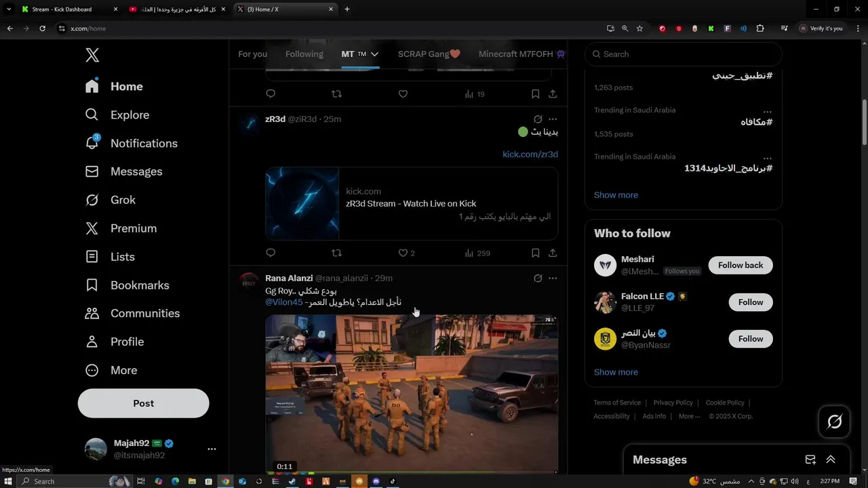Click Grok explain icon on zR3d post
This screenshot has width=868, height=488.
coord(538,119)
